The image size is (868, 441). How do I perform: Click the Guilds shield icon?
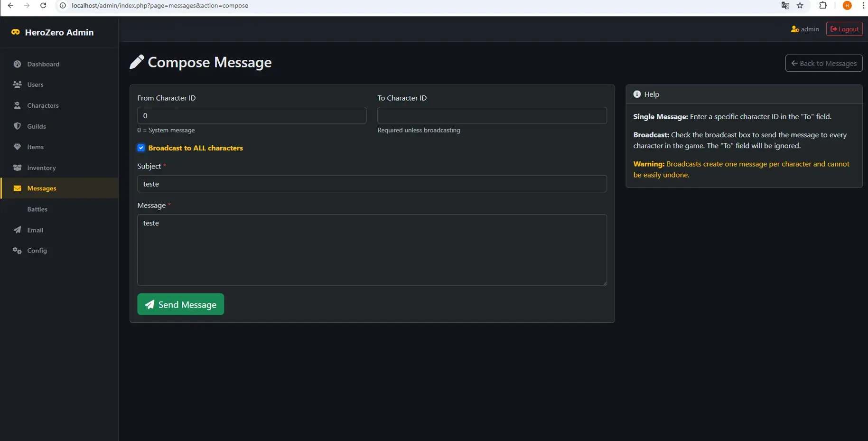(x=18, y=126)
